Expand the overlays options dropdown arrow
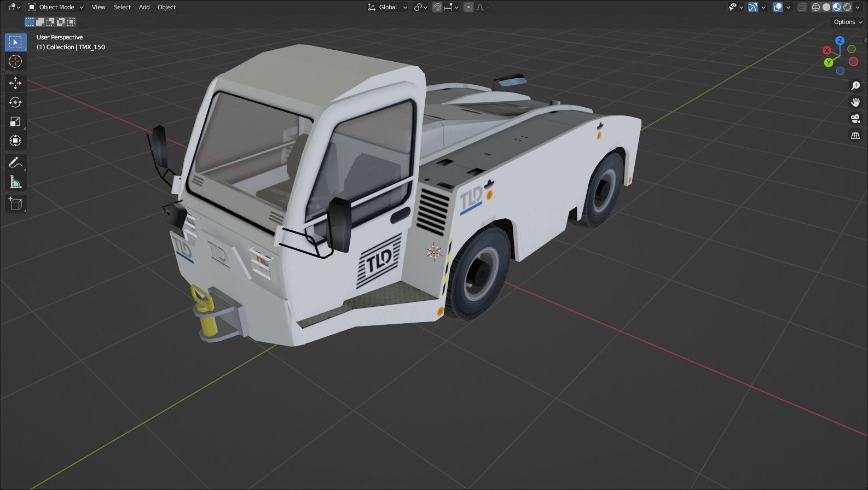Screen dimensions: 868x490 pyautogui.click(x=788, y=7)
